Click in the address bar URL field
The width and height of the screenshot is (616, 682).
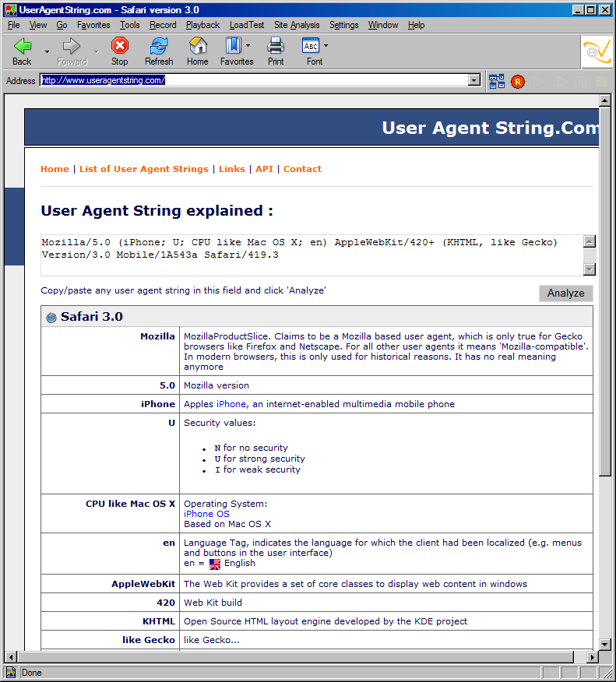click(x=255, y=80)
